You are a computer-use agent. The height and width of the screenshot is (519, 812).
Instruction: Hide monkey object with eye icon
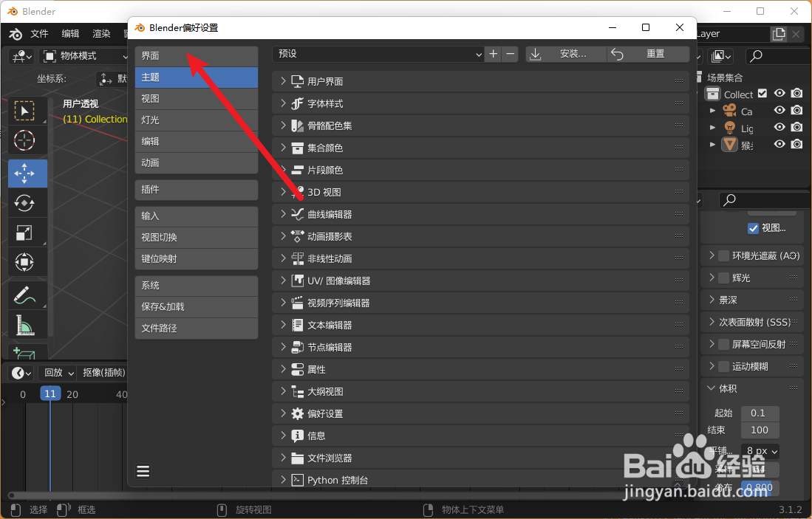coord(779,145)
